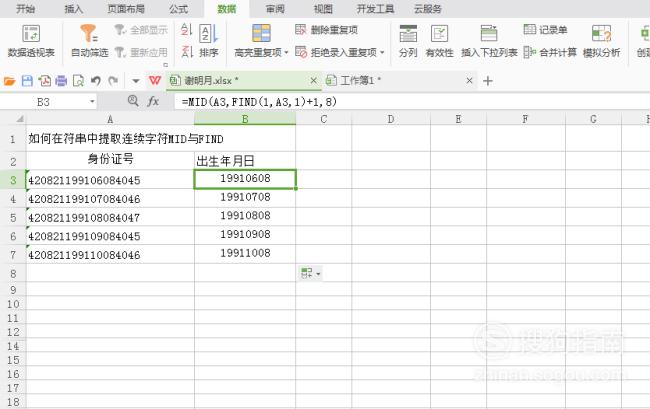Open the Record Form (记录单)

(x=545, y=29)
